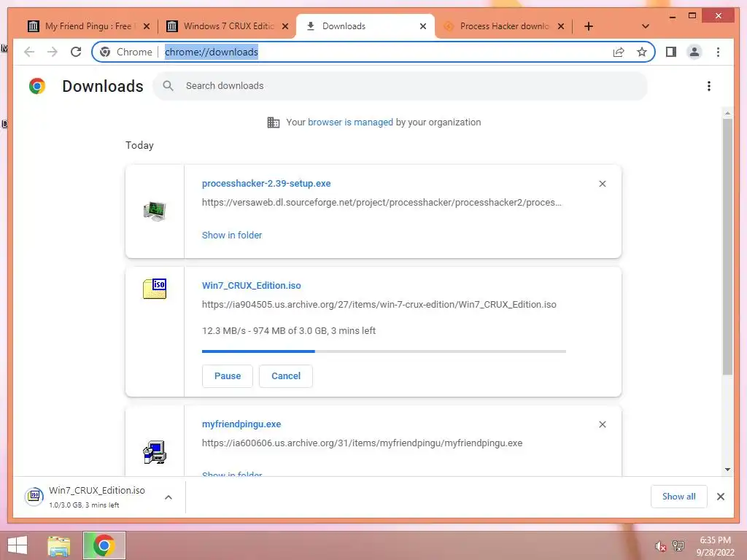The image size is (747, 560).
Task: Click the scrollbar down arrow
Action: tap(727, 470)
